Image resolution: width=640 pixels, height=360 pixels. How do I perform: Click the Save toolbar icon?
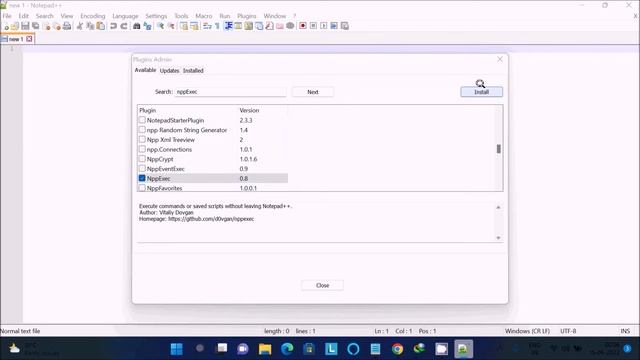[25, 26]
